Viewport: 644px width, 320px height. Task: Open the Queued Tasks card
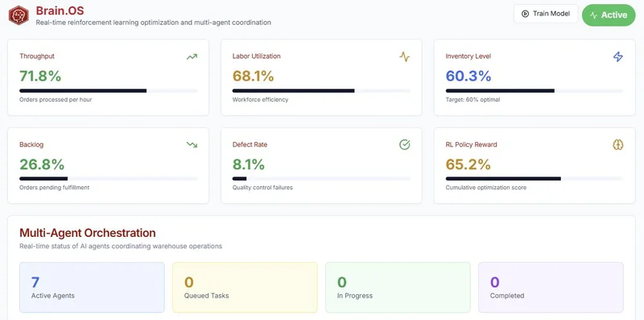click(245, 288)
